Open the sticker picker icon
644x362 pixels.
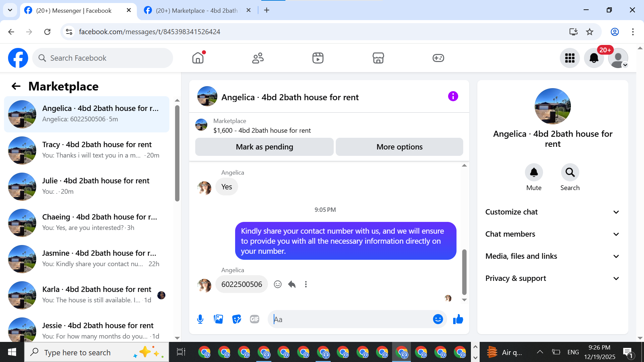coord(236,319)
